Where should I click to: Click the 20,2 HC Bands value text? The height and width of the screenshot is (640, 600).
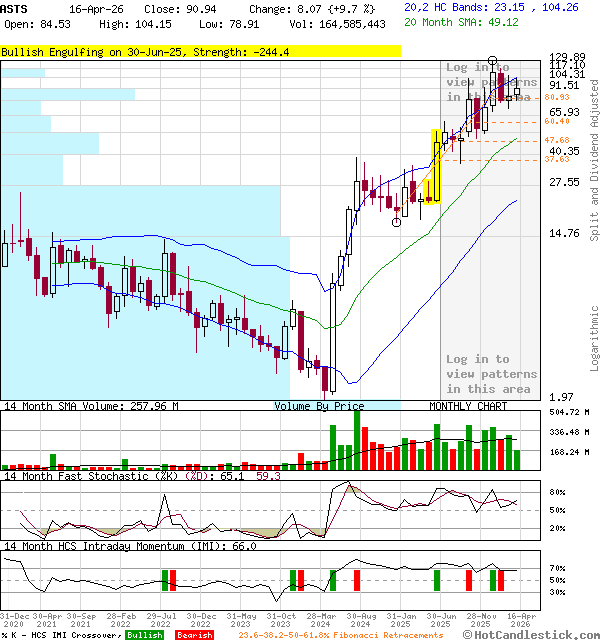[491, 7]
